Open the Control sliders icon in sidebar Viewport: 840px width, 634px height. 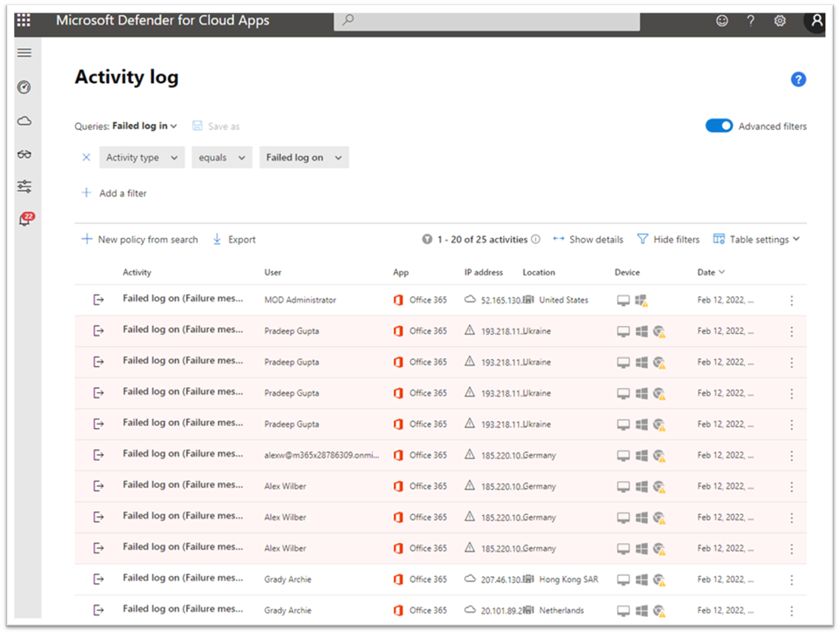pos(24,186)
